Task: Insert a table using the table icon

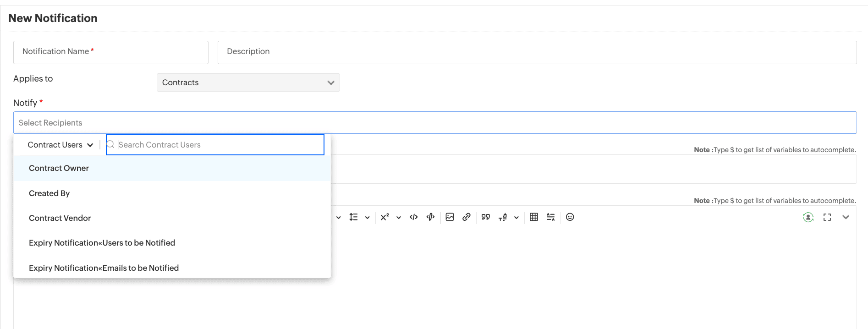Action: pyautogui.click(x=534, y=217)
